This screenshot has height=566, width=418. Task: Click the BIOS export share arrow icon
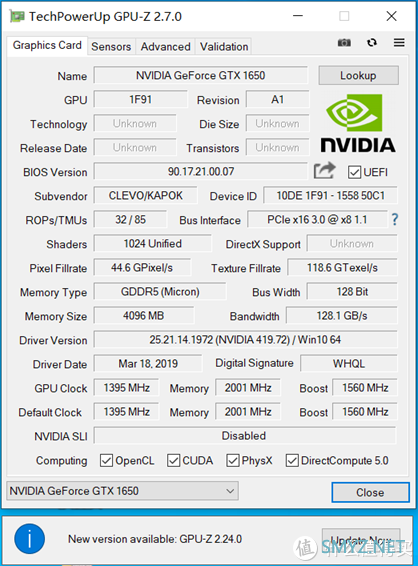click(x=324, y=170)
